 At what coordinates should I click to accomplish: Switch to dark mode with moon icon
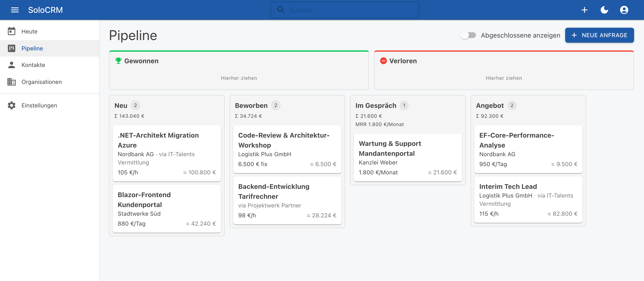tap(604, 10)
